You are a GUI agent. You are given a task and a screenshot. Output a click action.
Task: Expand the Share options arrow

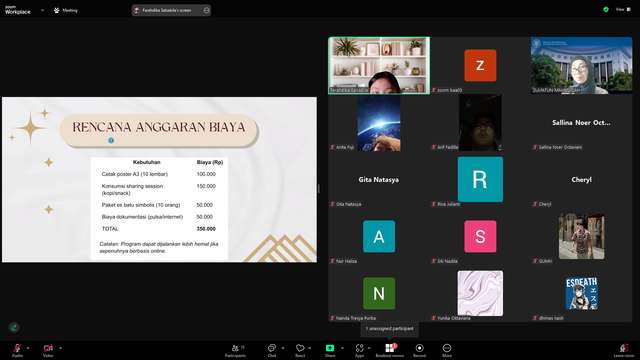coord(342,348)
